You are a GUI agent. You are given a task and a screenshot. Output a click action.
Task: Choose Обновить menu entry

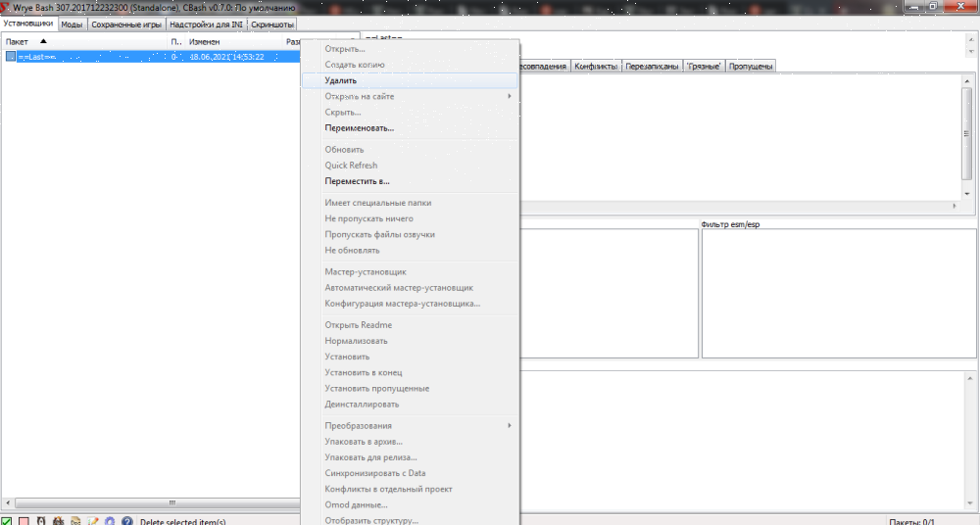pyautogui.click(x=410, y=150)
